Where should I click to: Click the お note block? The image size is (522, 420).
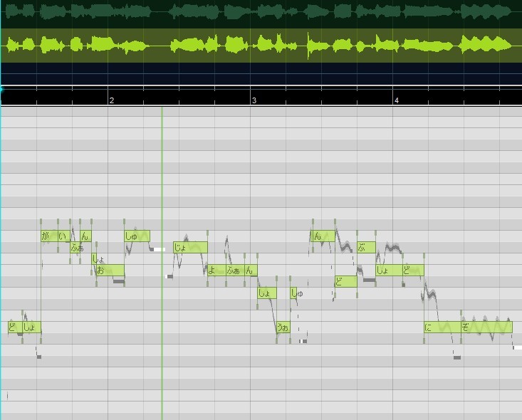click(110, 270)
